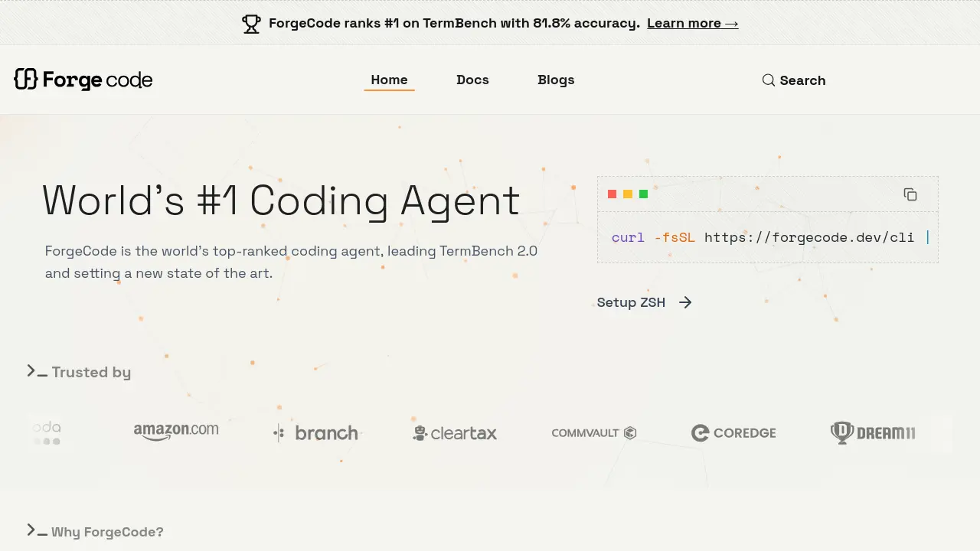The height and width of the screenshot is (551, 980).
Task: Click the hero description mentioning TermBench 2.0
Action: tap(291, 262)
